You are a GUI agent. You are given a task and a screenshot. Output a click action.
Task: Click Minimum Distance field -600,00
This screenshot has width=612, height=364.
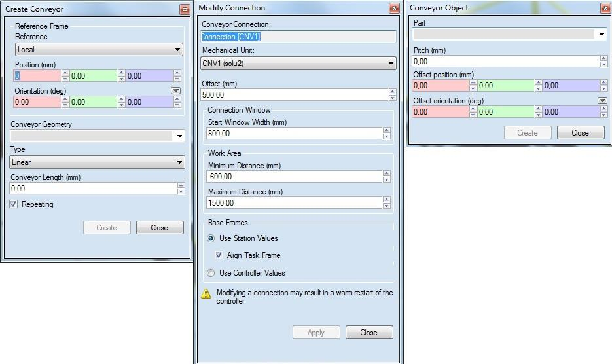(295, 177)
